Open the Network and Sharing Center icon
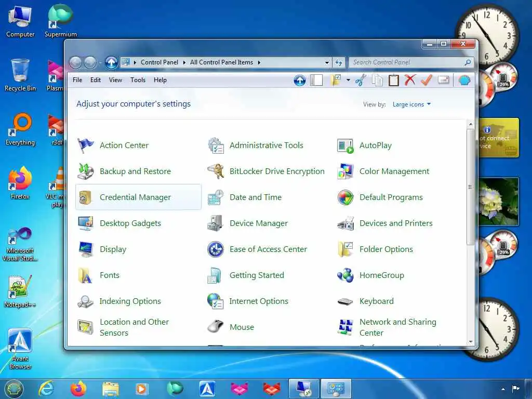 345,327
